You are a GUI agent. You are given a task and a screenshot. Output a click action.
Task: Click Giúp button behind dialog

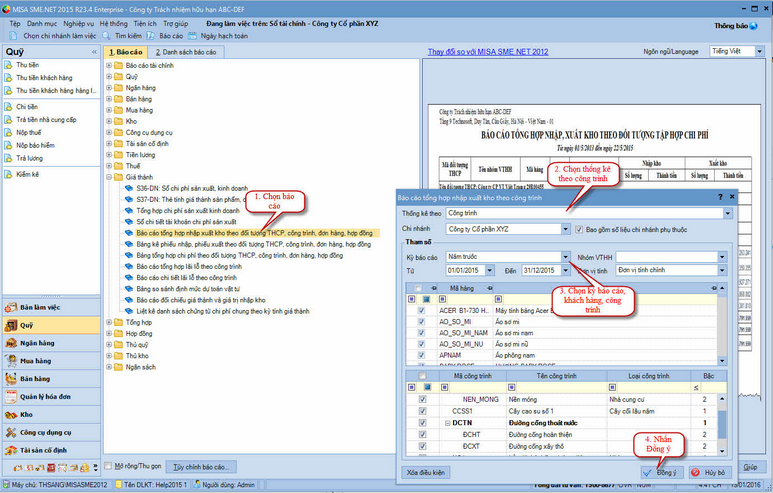(751, 466)
